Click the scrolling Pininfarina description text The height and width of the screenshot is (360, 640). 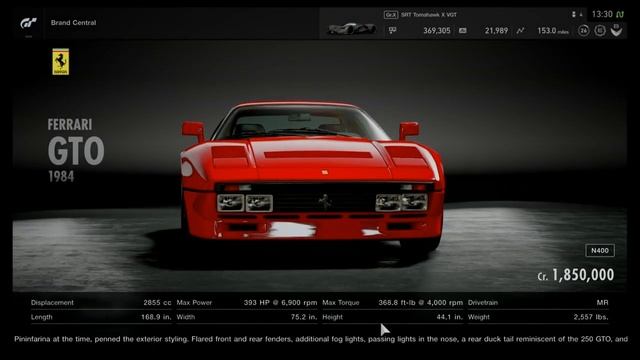(321, 339)
